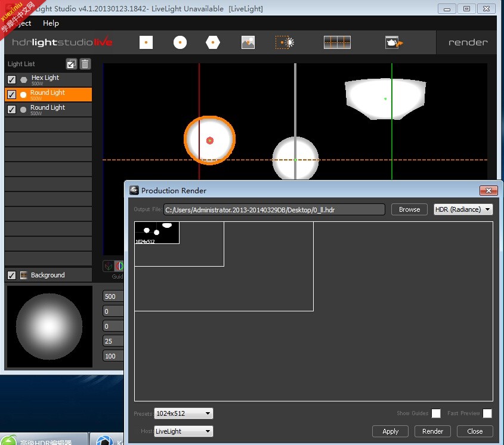
Task: Toggle the Background checkbox
Action: tap(11, 275)
